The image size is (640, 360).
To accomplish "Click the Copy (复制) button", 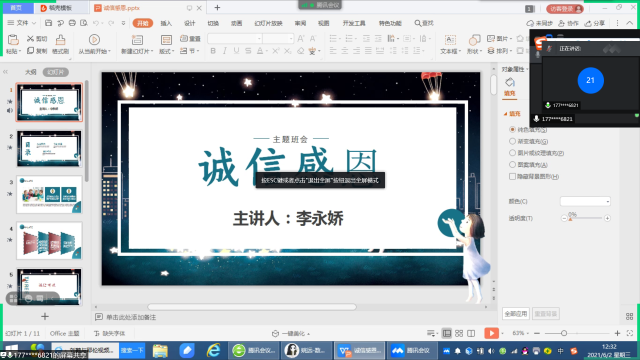I will pos(37,51).
